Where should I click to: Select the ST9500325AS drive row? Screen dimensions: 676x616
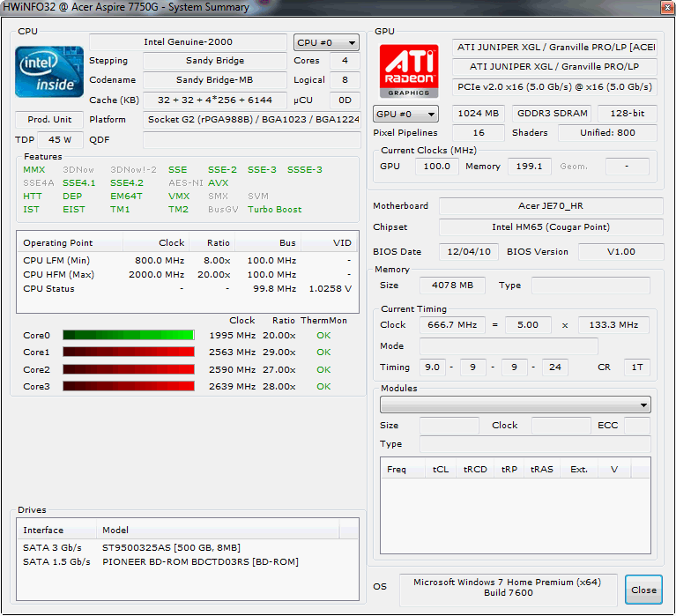[x=188, y=547]
